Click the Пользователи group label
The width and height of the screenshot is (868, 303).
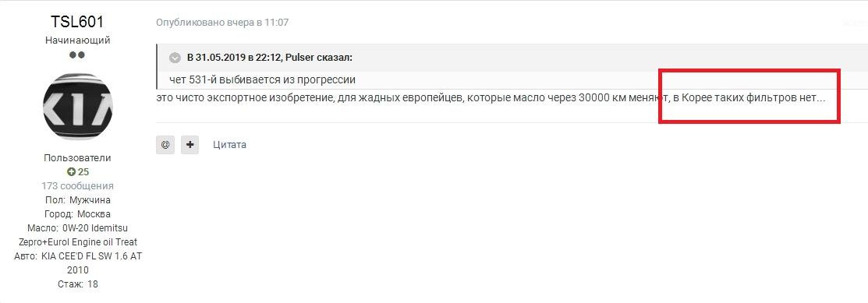coord(77,158)
